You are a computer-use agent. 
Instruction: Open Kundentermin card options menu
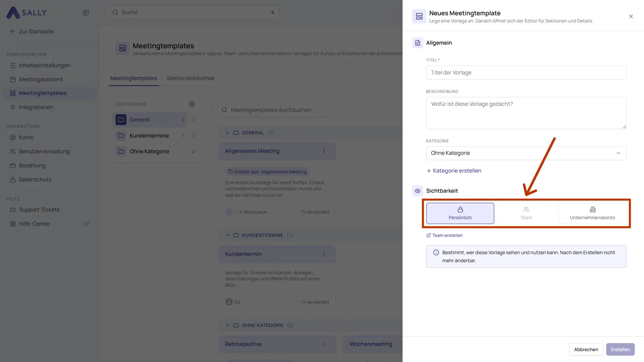(324, 254)
